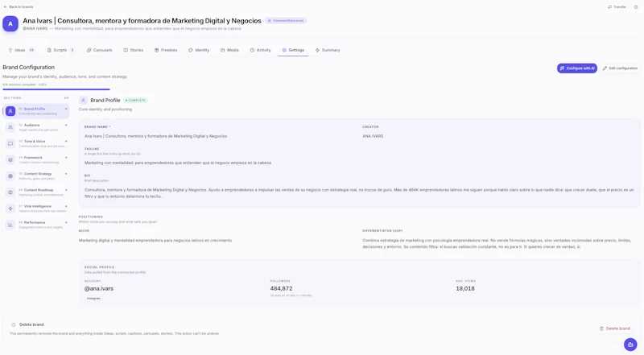Click the tagline text

[x=178, y=163]
